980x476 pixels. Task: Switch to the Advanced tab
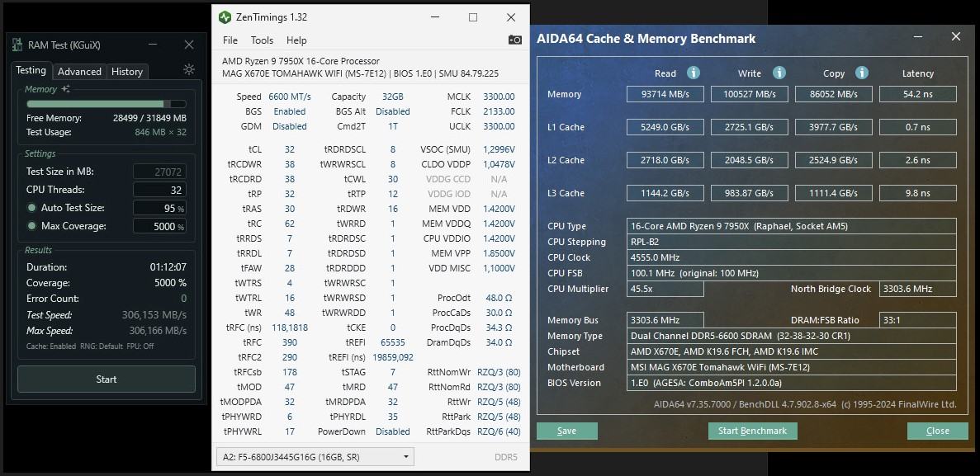pyautogui.click(x=79, y=71)
